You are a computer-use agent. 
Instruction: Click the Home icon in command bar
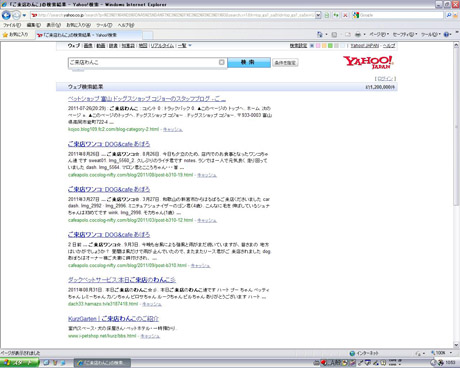pos(320,34)
